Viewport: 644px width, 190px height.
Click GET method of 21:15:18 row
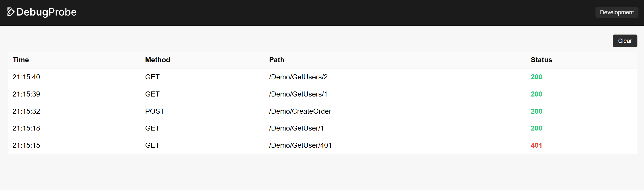point(152,128)
